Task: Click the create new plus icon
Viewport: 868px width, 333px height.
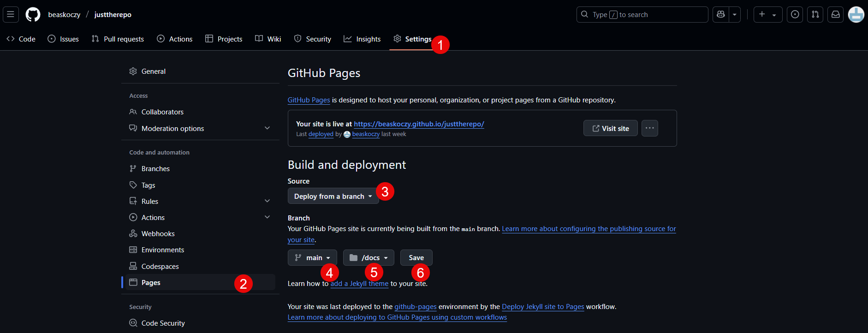Action: (762, 14)
